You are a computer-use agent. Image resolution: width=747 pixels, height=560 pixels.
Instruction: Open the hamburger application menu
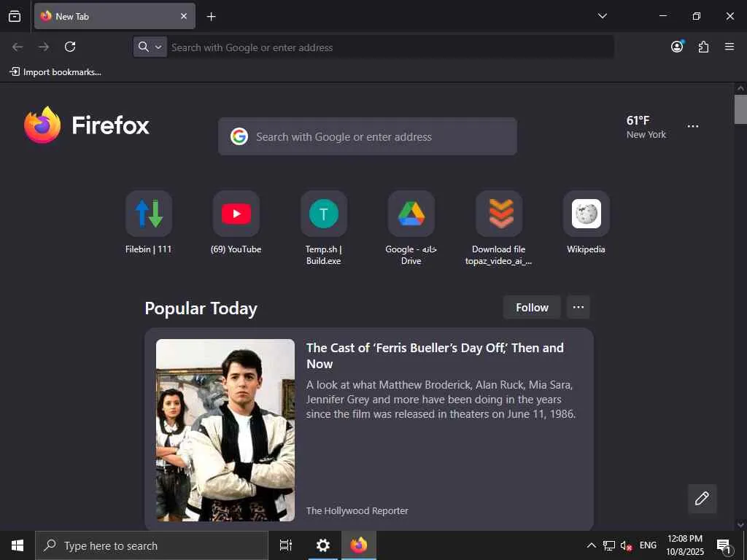tap(729, 47)
